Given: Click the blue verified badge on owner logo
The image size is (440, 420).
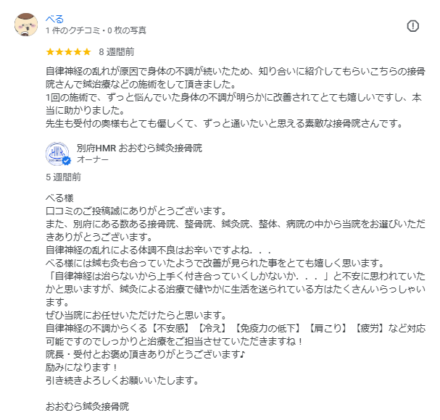Looking at the screenshot, I should click(67, 161).
